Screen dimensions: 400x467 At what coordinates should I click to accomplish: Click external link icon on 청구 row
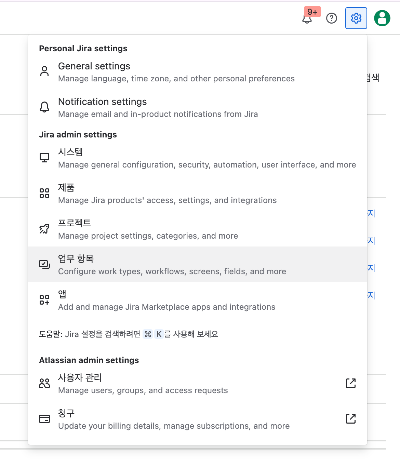[x=351, y=419]
